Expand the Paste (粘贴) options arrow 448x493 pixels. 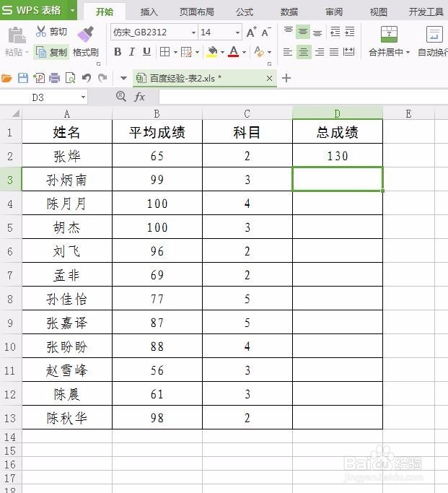click(27, 53)
